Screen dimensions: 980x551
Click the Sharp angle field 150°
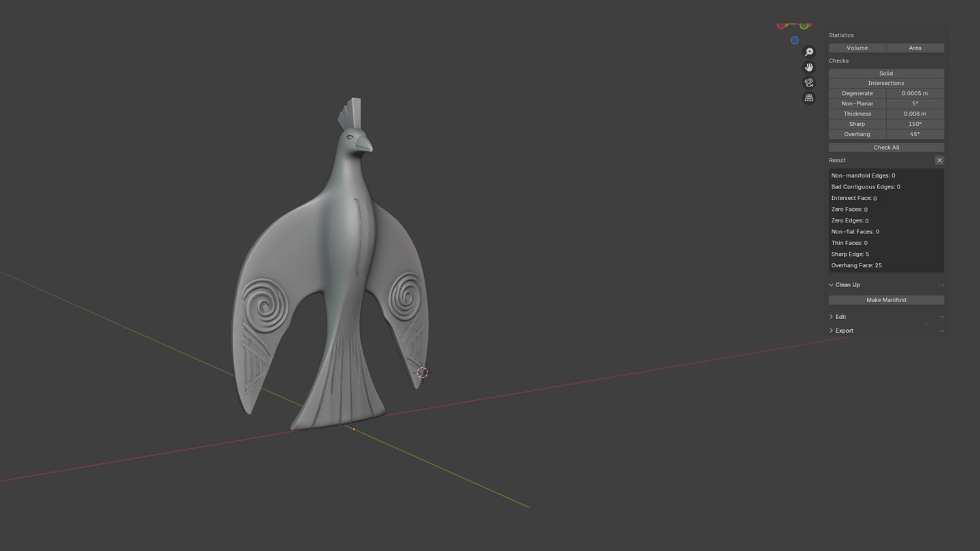[x=915, y=124]
